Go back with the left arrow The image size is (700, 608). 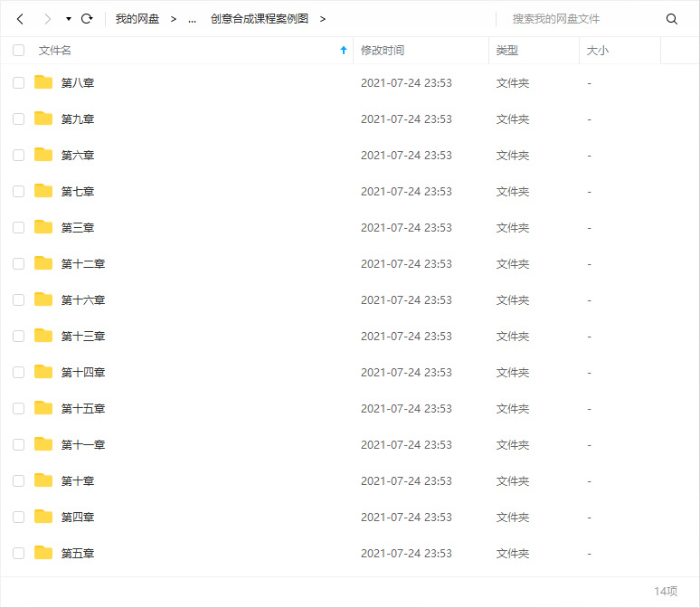coord(20,19)
